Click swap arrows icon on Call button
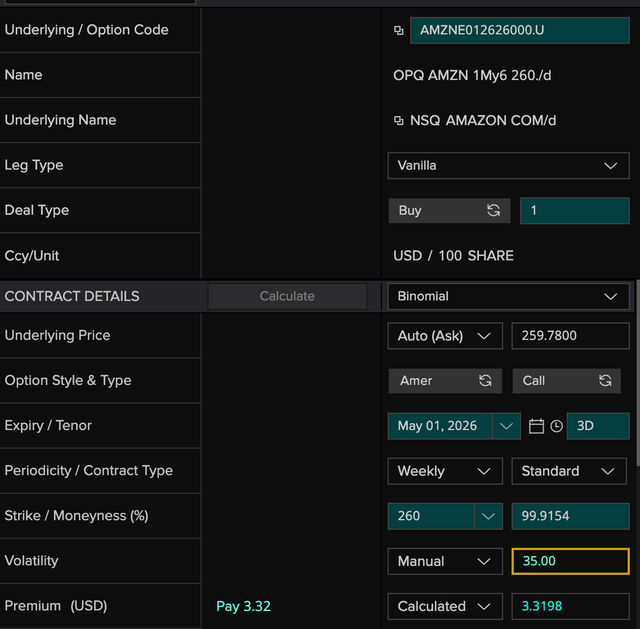The width and height of the screenshot is (640, 629). coord(605,381)
